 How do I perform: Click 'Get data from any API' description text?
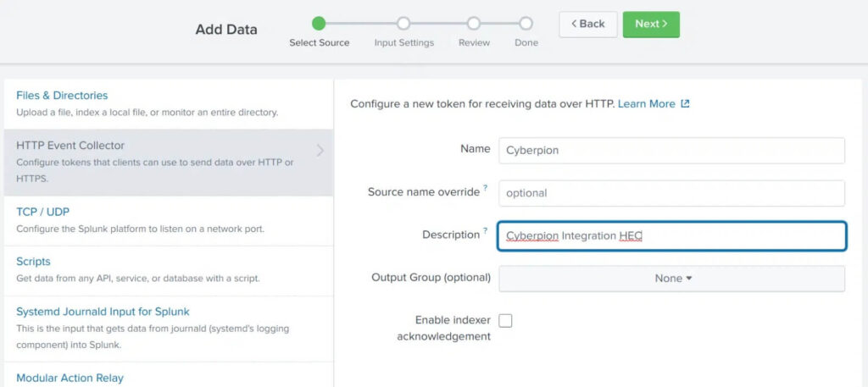coord(138,278)
